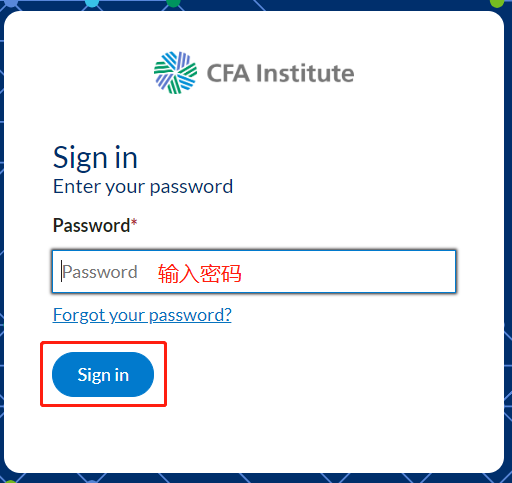Focus the Password input field
Viewport: 512px width, 483px height.
point(254,272)
